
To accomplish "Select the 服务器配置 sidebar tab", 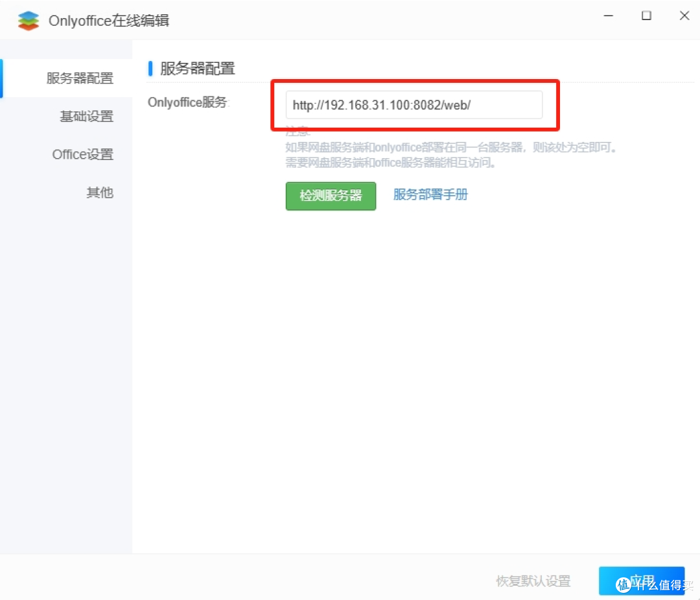I will click(x=79, y=78).
